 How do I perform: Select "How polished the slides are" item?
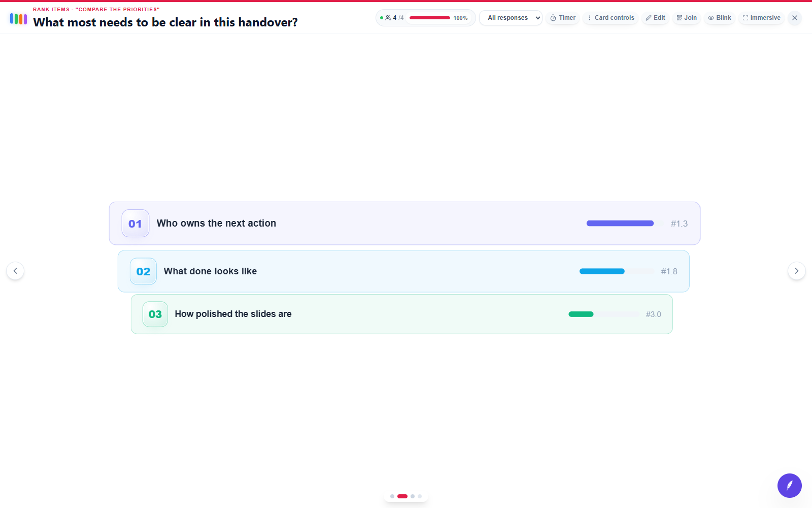(402, 314)
